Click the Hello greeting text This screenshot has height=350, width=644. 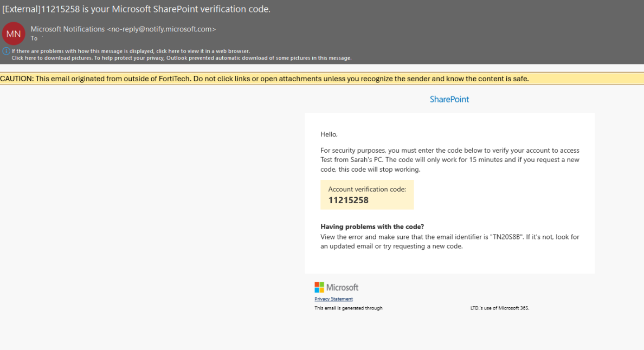pos(328,134)
